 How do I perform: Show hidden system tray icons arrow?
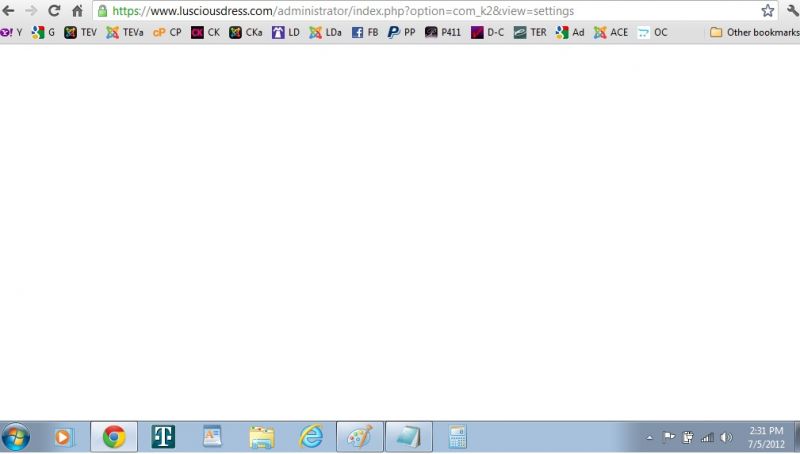[649, 438]
